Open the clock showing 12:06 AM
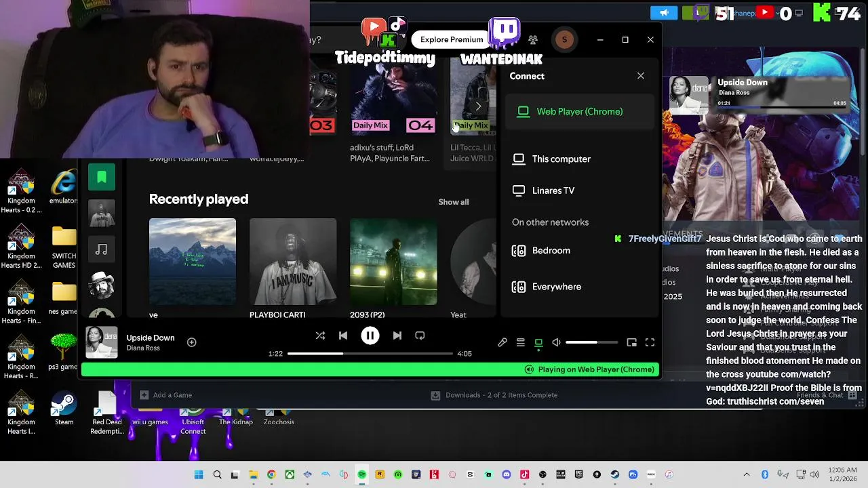868x488 pixels. point(843,474)
